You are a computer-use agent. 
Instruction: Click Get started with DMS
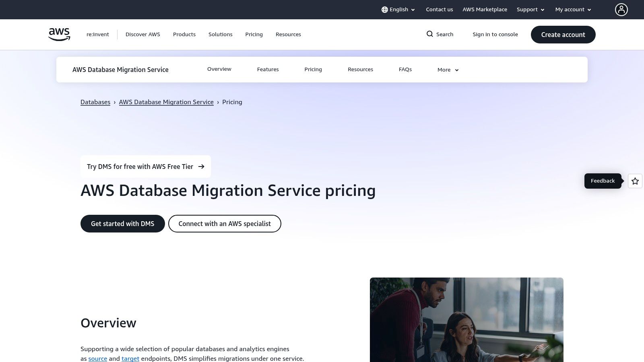[x=122, y=224]
